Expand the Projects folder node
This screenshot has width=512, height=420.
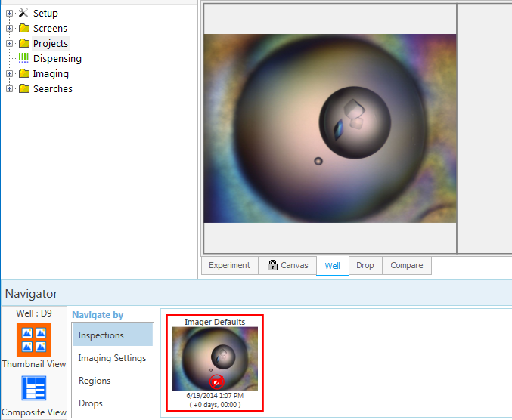point(10,43)
